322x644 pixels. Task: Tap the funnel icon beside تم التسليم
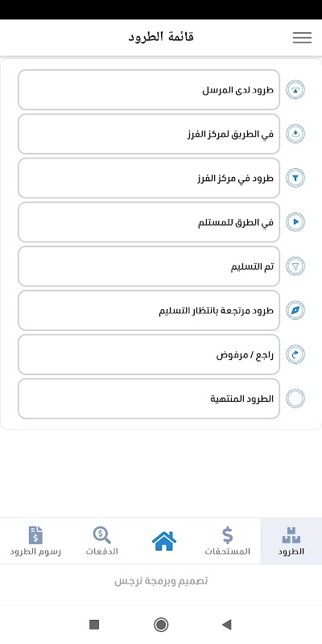pos(295,266)
